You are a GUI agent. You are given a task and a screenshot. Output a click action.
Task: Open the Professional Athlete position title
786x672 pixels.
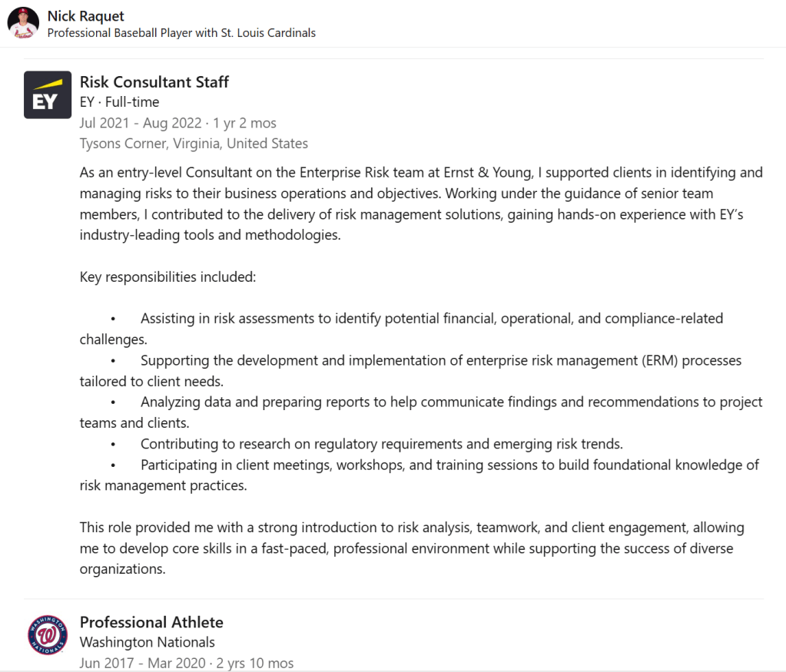151,622
